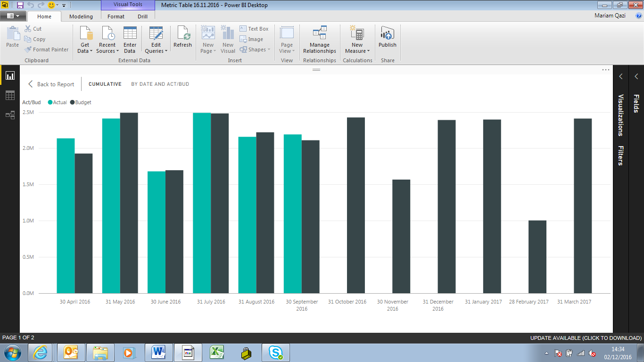Switch to Data view in left sidebar
The width and height of the screenshot is (644, 362).
tap(10, 95)
